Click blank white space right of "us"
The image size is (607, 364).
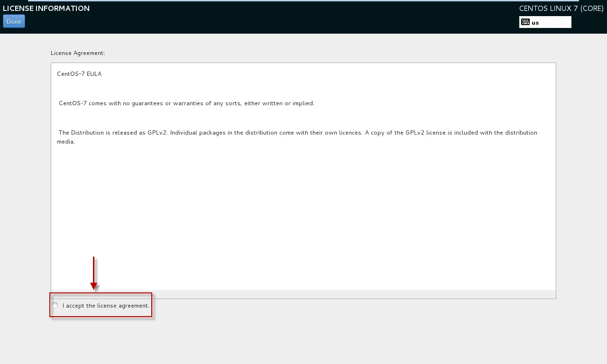pyautogui.click(x=556, y=22)
